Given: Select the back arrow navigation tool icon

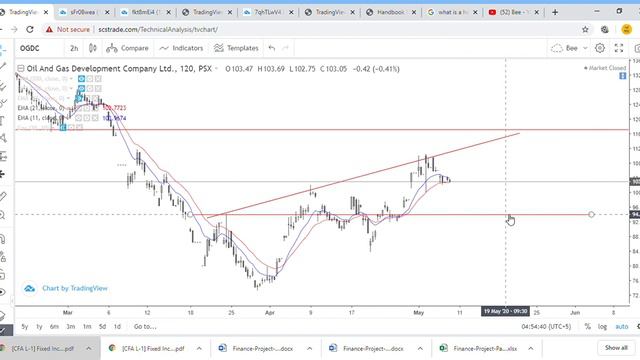Looking at the screenshot, I should point(2,174).
